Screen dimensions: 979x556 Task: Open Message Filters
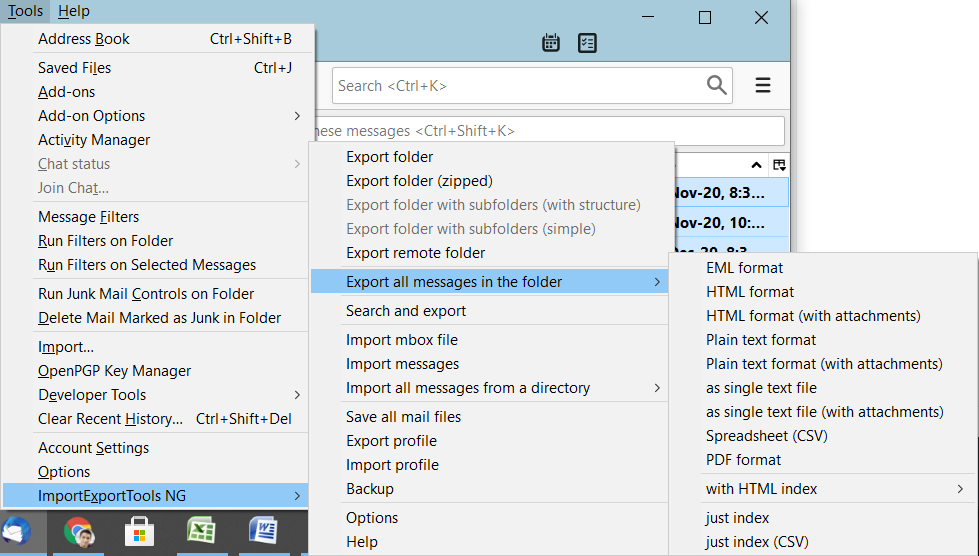point(156,217)
